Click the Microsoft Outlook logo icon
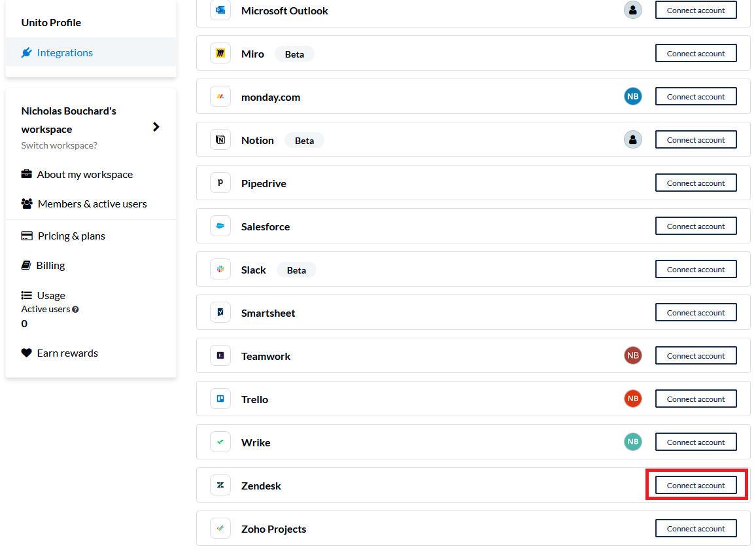The width and height of the screenshot is (756, 553). (220, 10)
